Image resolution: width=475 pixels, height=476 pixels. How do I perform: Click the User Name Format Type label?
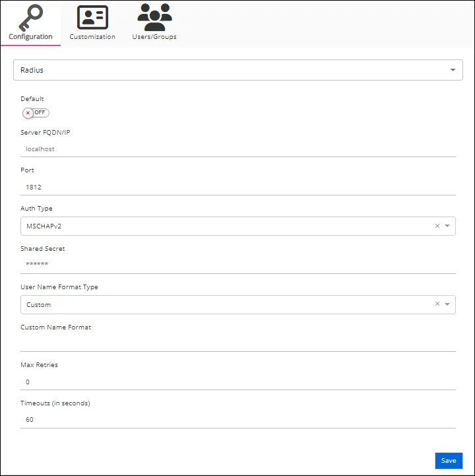[x=59, y=287]
